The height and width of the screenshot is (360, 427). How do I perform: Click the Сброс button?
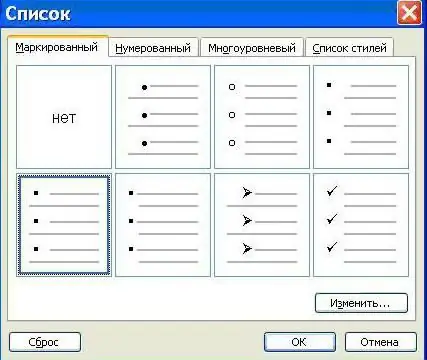click(x=45, y=342)
